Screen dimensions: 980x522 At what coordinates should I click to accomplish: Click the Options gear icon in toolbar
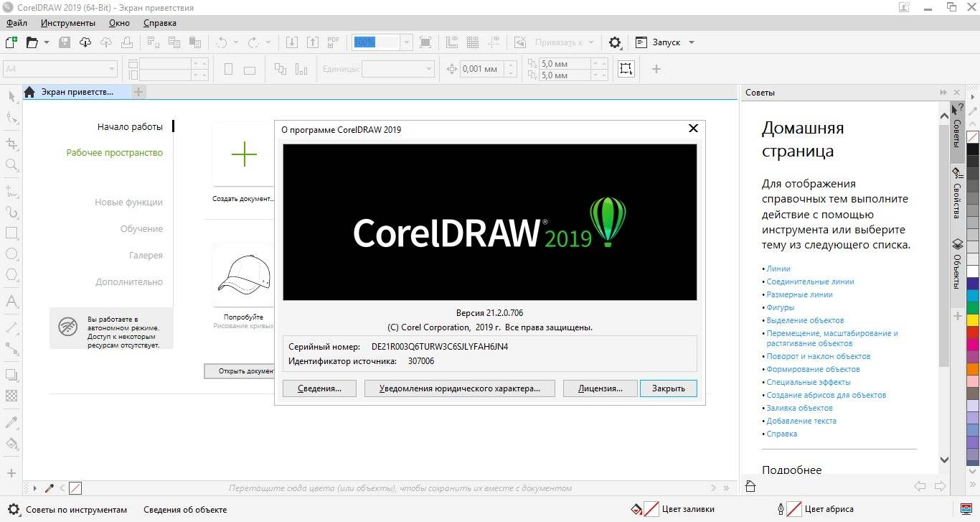coord(615,42)
